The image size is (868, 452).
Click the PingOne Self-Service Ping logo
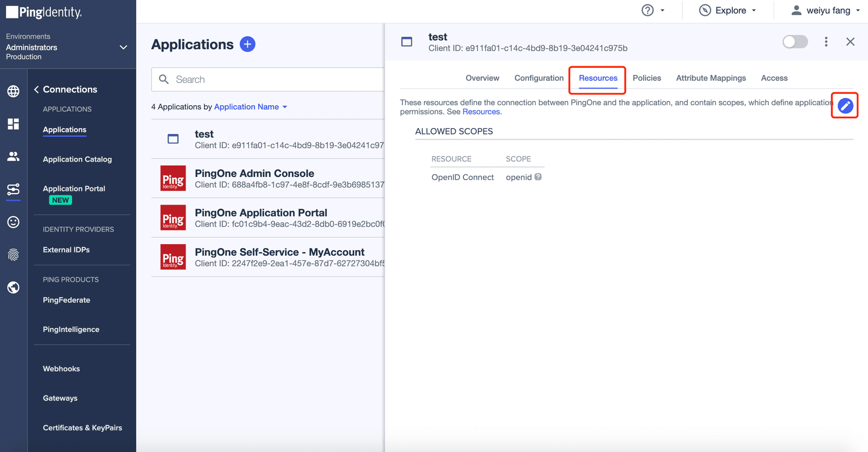click(173, 257)
